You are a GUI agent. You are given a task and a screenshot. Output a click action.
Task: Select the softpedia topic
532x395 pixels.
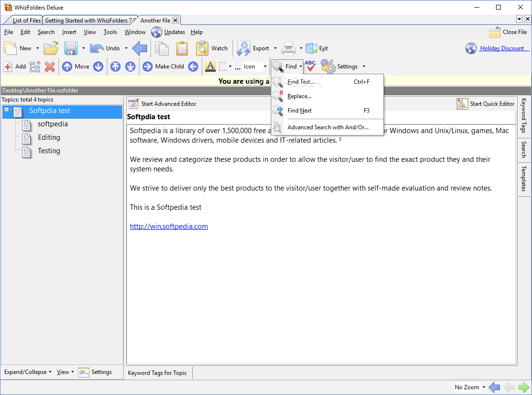53,124
